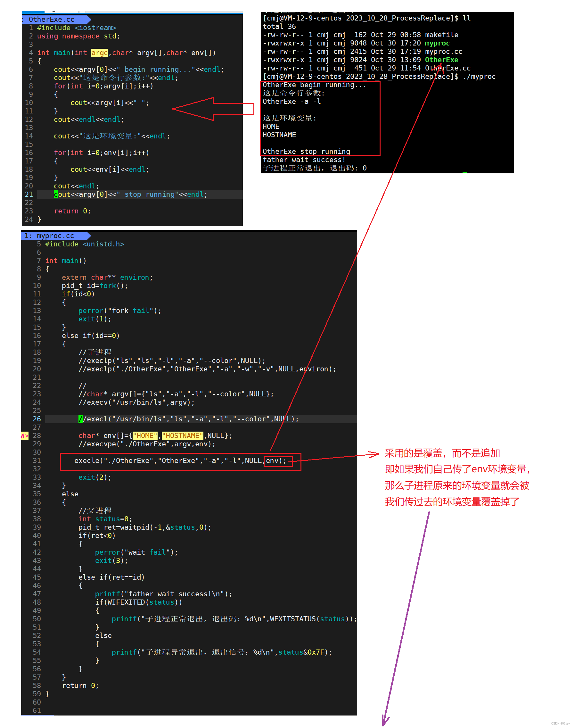Click 'pid_t ret=waitpid(-1,&status,0);' line

pos(145,527)
